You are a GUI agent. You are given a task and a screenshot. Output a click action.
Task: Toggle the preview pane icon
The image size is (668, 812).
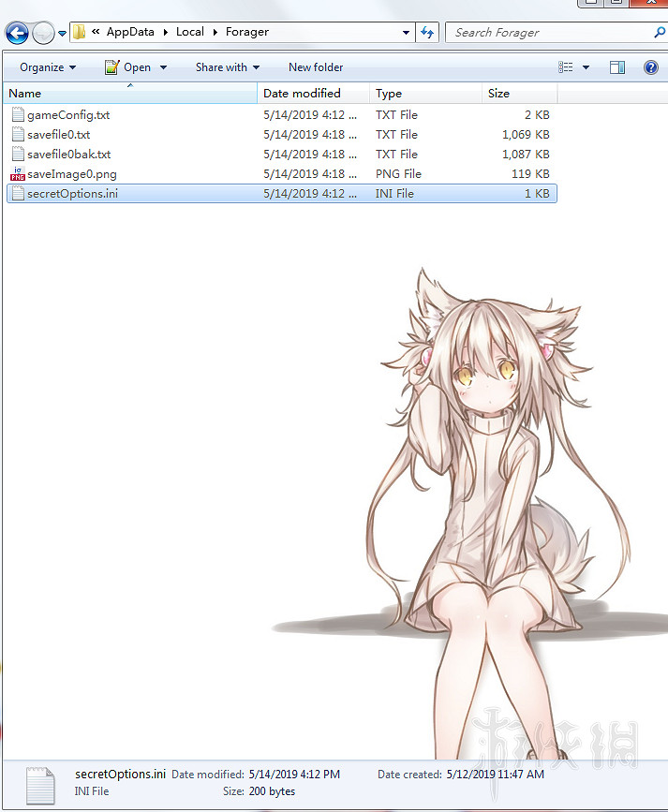point(616,67)
